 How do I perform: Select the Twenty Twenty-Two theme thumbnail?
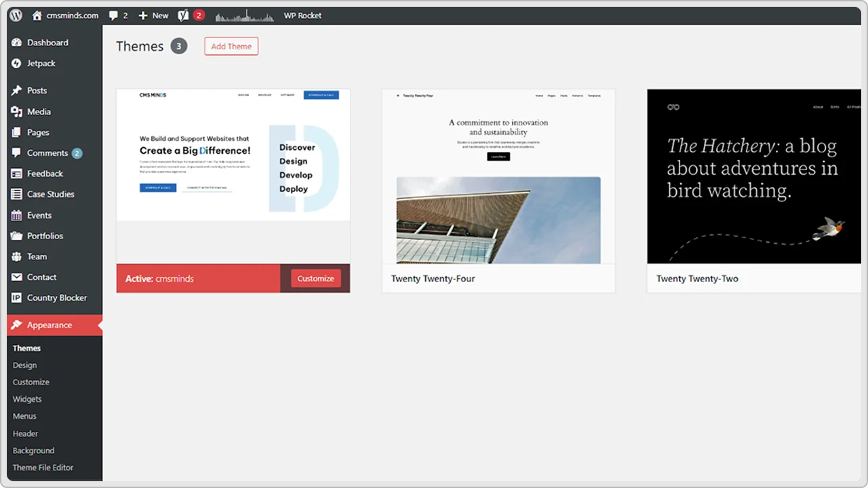(754, 176)
